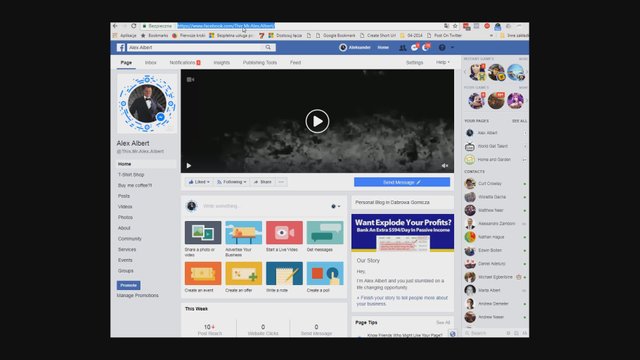Open the post audience selector dropdown
The height and width of the screenshot is (360, 640).
click(336, 206)
